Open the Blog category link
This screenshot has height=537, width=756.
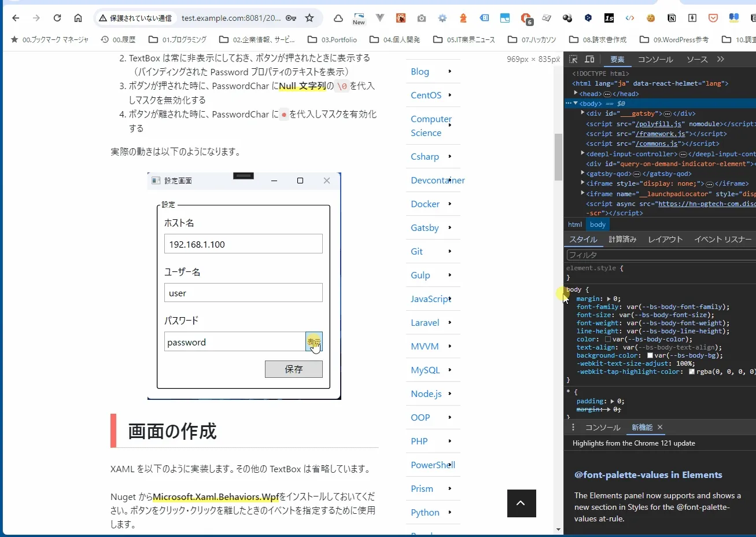click(420, 71)
